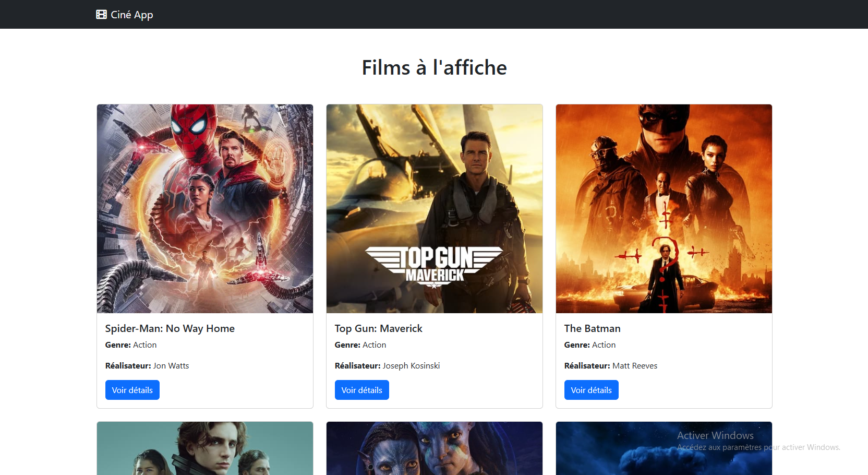Image resolution: width=868 pixels, height=475 pixels.
Task: Click Genre: Action under Top Gun card
Action: (x=360, y=345)
